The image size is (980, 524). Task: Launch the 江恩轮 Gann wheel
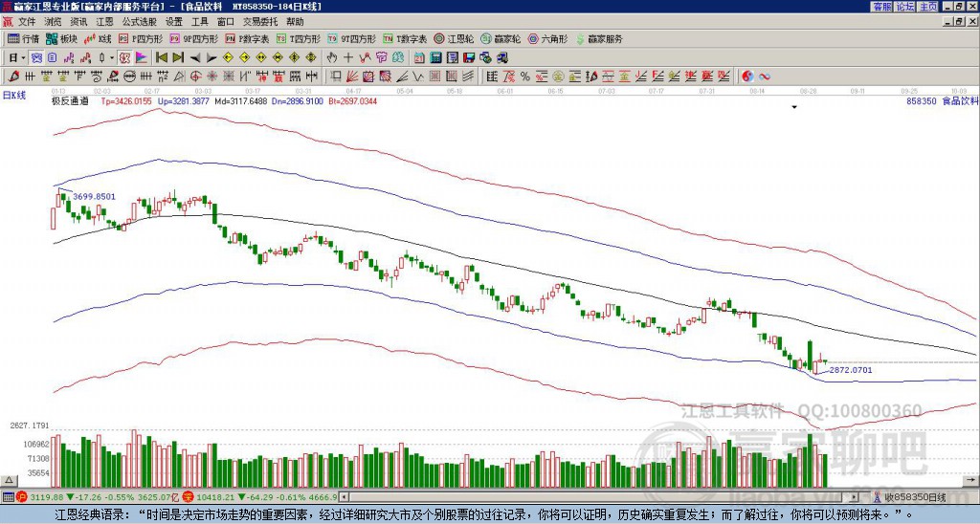455,38
